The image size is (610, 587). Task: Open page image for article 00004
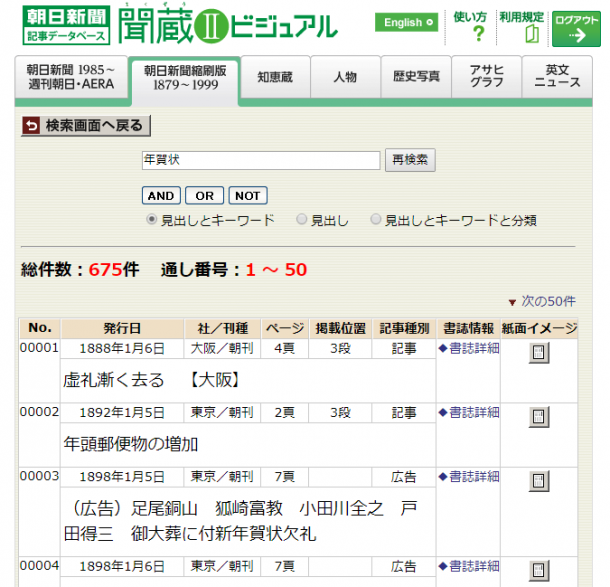[538, 570]
